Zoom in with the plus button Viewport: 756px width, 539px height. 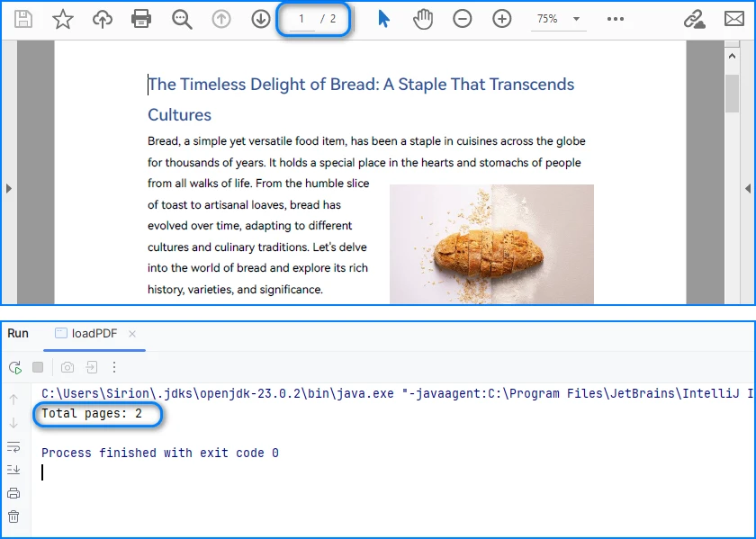501,18
